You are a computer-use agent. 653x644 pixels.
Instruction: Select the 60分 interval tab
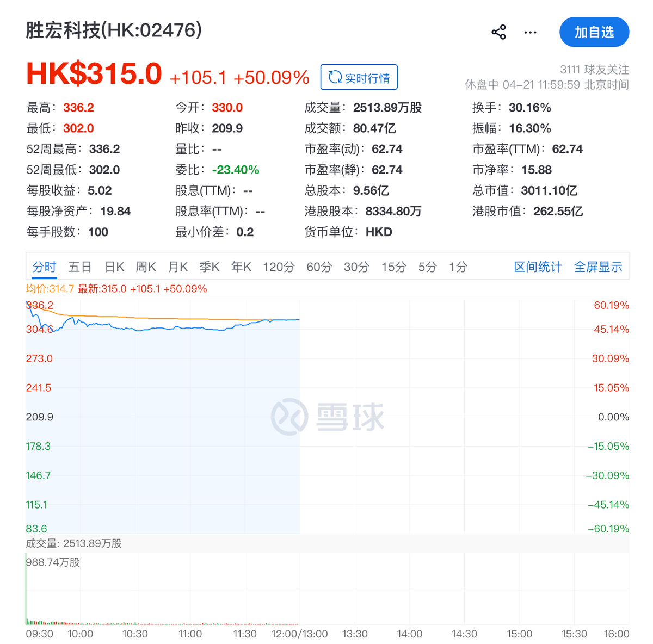(x=319, y=267)
